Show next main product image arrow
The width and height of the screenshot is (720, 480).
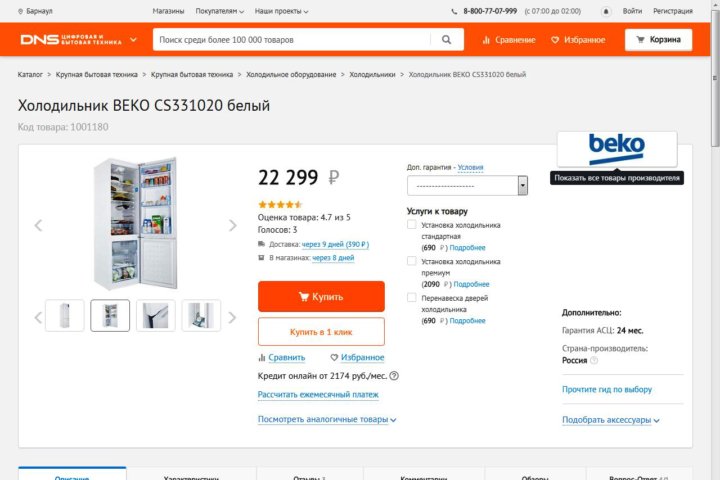[233, 225]
